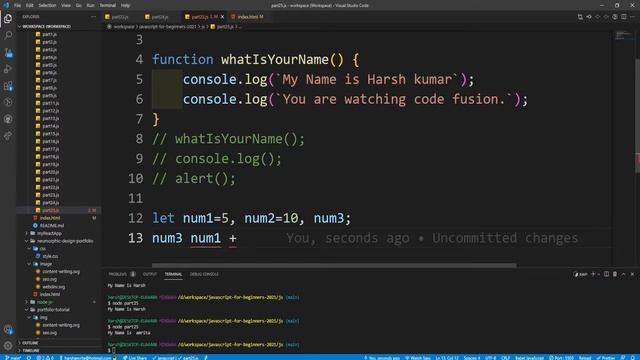Screen dimensions: 640x360
Task: Click the workspace breadcrumb segment
Action: [x=124, y=27]
